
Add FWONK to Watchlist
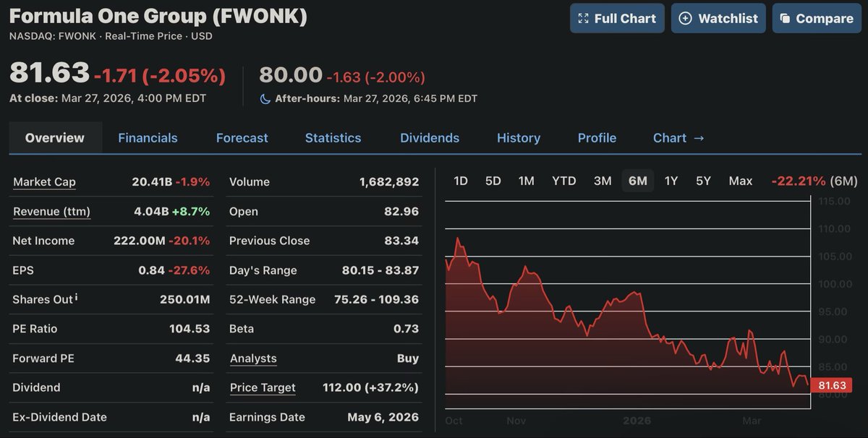(718, 18)
